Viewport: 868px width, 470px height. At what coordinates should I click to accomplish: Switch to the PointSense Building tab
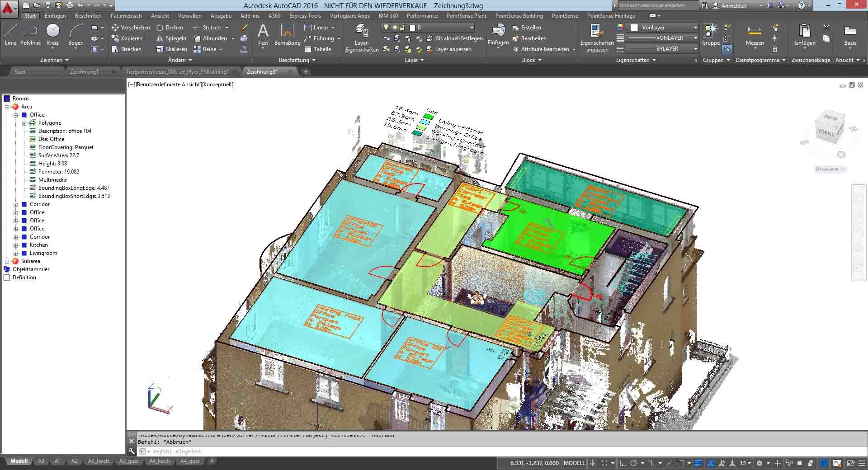pos(519,16)
